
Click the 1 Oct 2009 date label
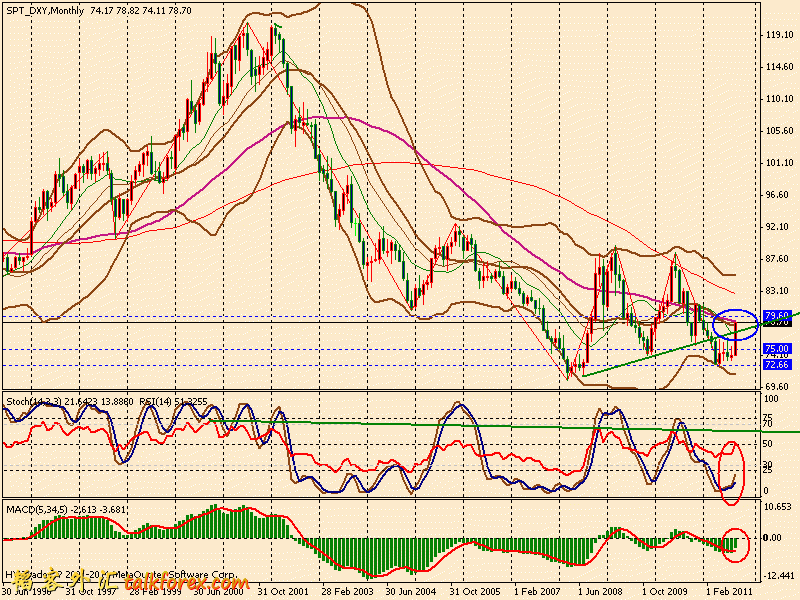coord(665,592)
